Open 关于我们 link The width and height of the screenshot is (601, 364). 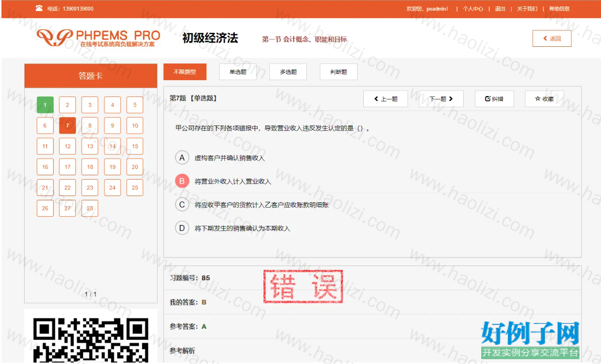pyautogui.click(x=527, y=9)
